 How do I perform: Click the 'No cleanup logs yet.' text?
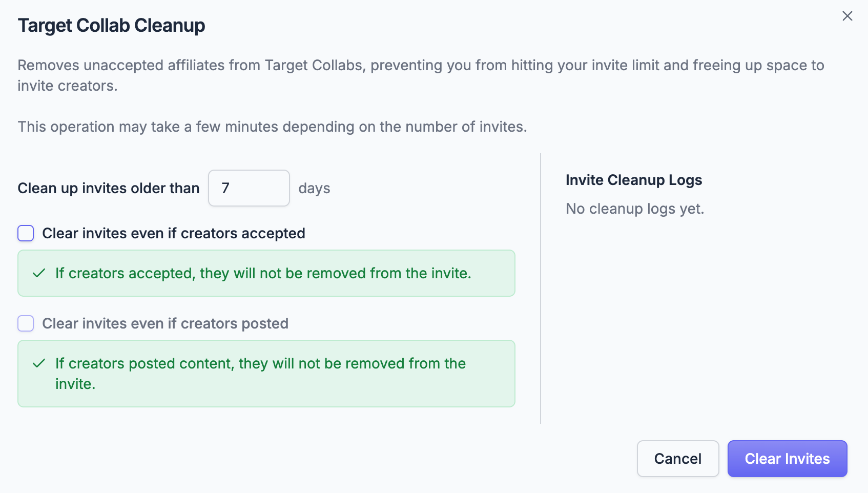pos(635,209)
